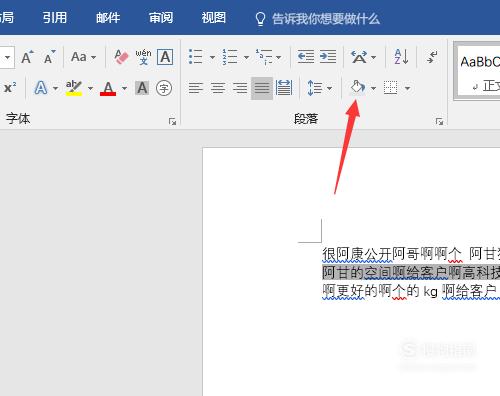Toggle Superscript x² formatting

(x=10, y=88)
